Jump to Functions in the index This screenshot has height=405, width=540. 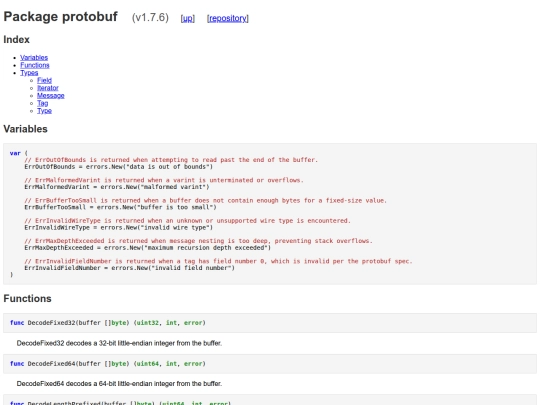coord(35,65)
